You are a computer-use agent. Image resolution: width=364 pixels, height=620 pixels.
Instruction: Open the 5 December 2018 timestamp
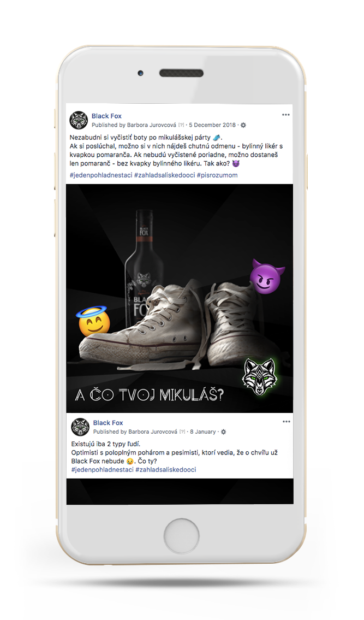tap(212, 125)
